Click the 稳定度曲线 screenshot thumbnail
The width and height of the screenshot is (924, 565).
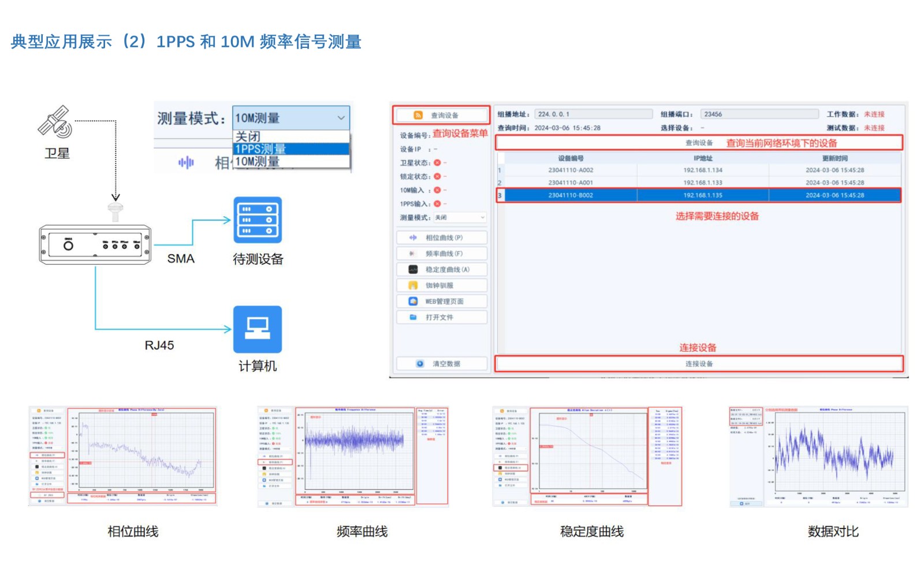587,456
